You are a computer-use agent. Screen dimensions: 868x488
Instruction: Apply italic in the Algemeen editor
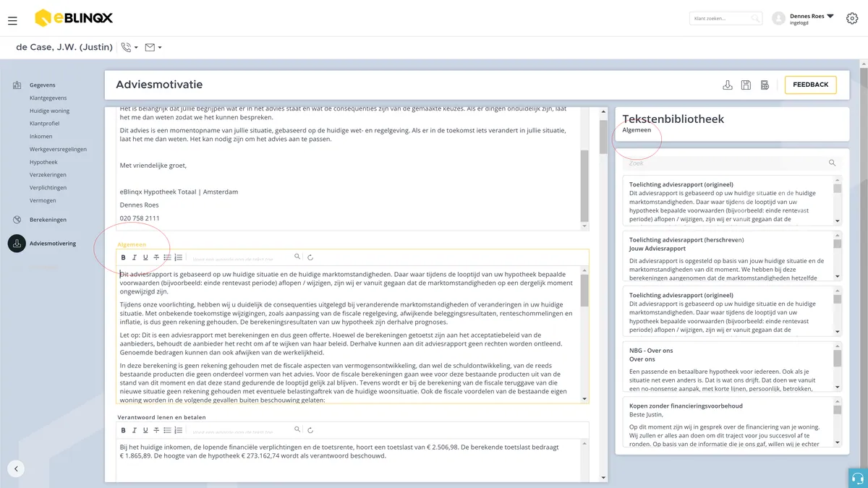click(x=135, y=257)
